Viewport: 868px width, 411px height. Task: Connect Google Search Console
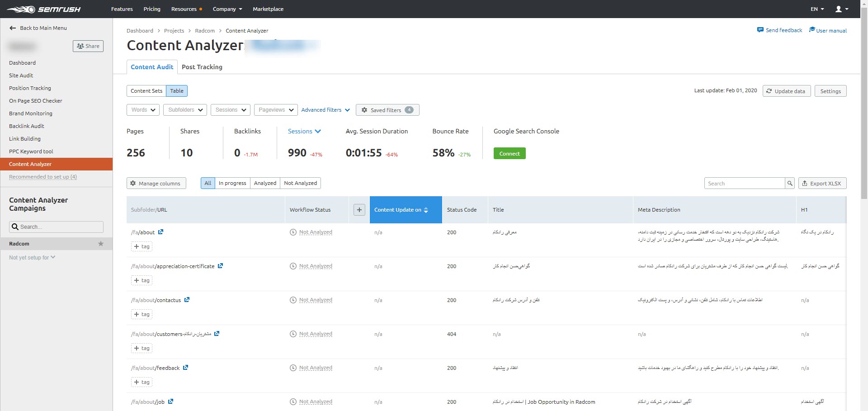pyautogui.click(x=509, y=153)
